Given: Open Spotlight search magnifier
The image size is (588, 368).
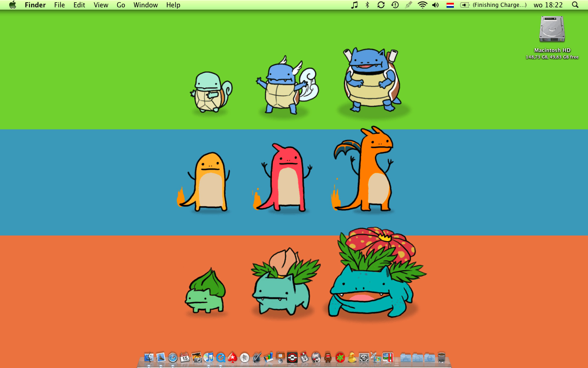Looking at the screenshot, I should point(575,5).
